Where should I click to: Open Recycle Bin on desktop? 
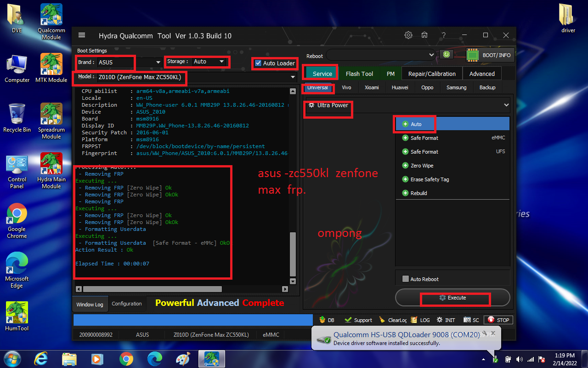coord(17,118)
